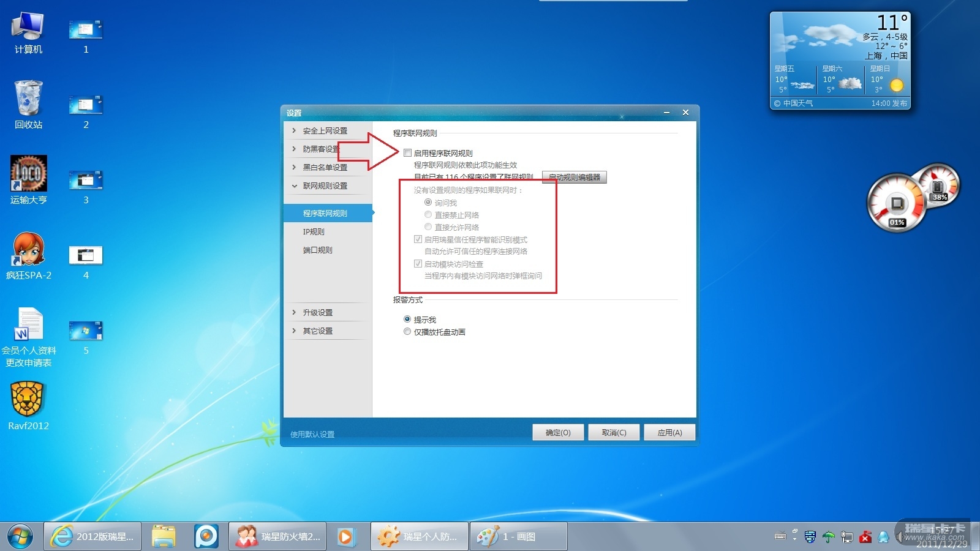980x551 pixels.
Task: Click the CPU meter gadget
Action: (x=896, y=203)
